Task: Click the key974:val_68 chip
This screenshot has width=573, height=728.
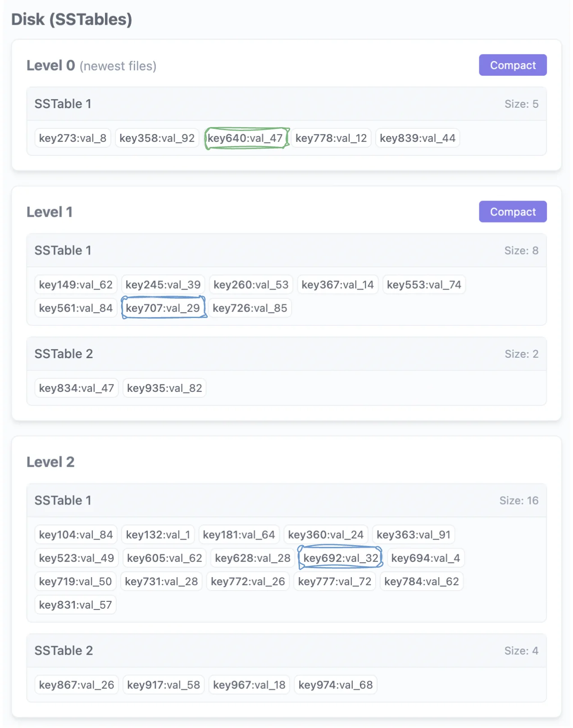Action: (x=335, y=685)
